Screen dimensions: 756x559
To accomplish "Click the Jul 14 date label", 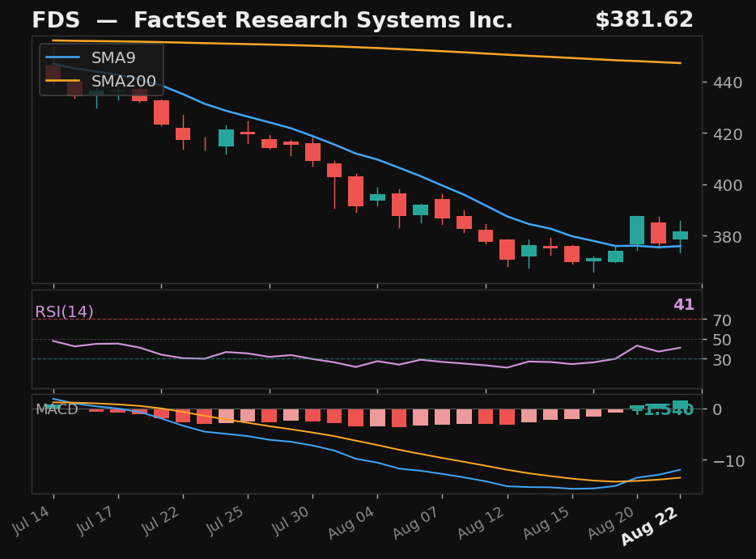I will point(32,520).
